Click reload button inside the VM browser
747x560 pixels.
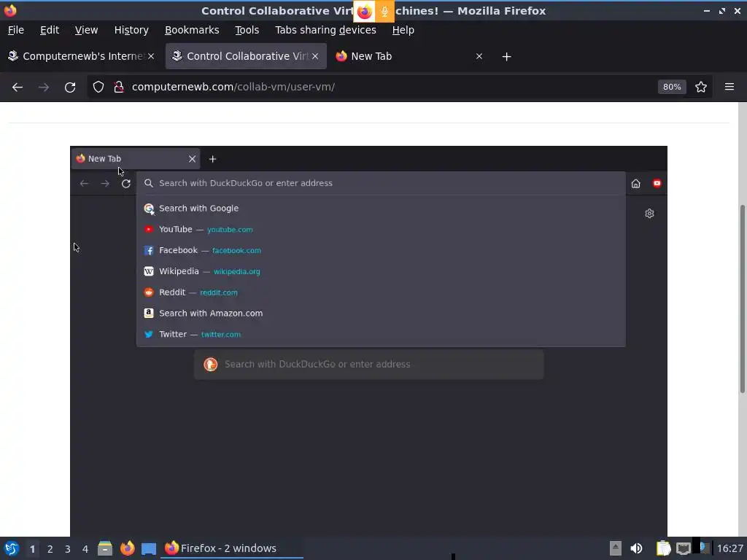click(x=125, y=183)
